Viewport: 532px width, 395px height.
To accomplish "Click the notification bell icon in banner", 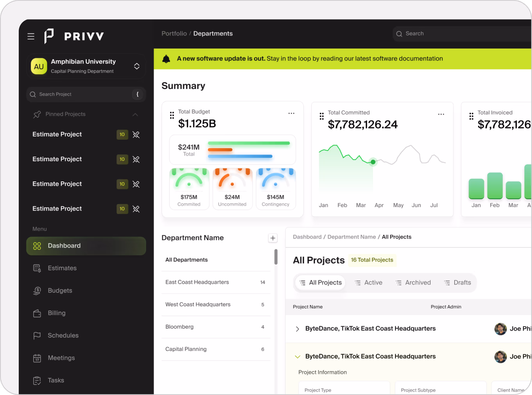I will (166, 59).
